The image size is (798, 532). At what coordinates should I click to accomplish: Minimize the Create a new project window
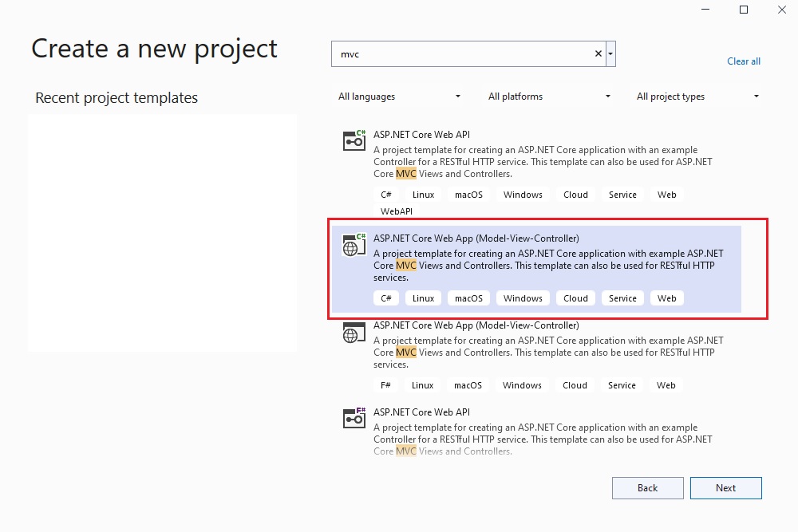pos(705,10)
